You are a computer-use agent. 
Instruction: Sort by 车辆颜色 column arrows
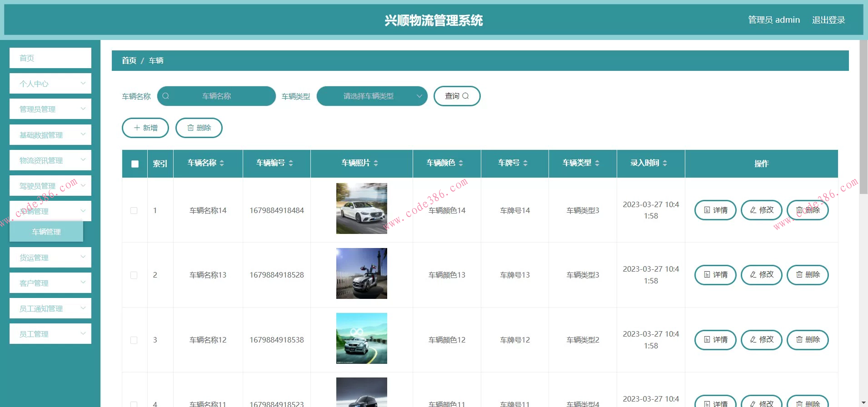tap(461, 163)
